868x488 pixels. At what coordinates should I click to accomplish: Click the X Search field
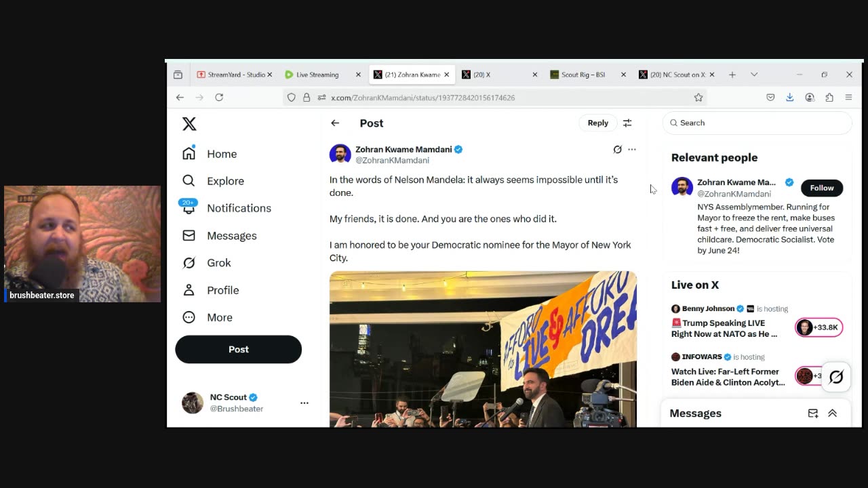757,123
